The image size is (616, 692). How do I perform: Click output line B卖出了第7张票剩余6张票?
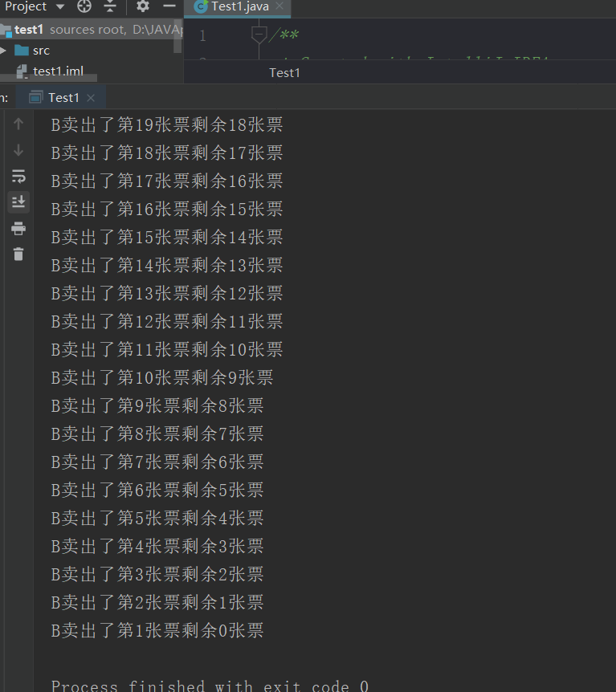tap(157, 462)
